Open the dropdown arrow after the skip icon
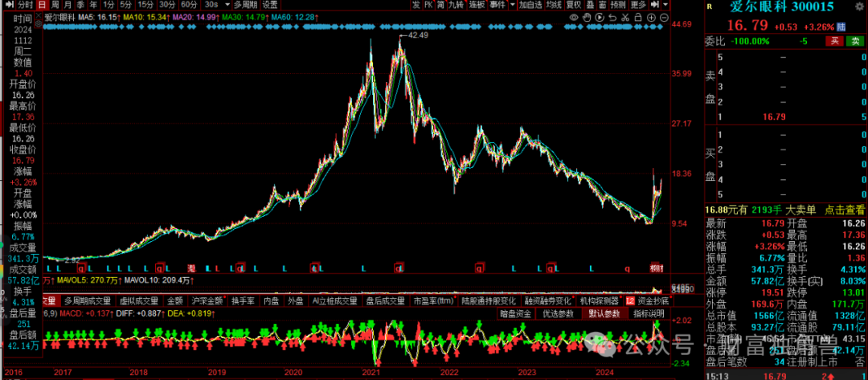The width and height of the screenshot is (868, 380). tap(666, 5)
